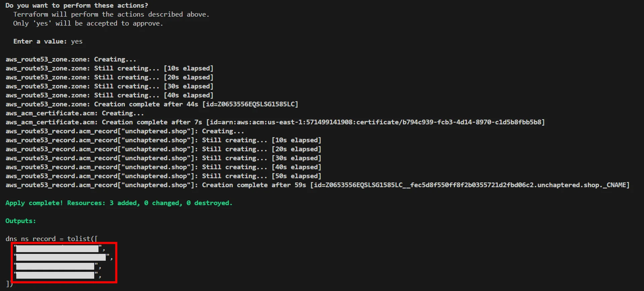
Task: Click the second redacted NS record value
Action: (61, 257)
